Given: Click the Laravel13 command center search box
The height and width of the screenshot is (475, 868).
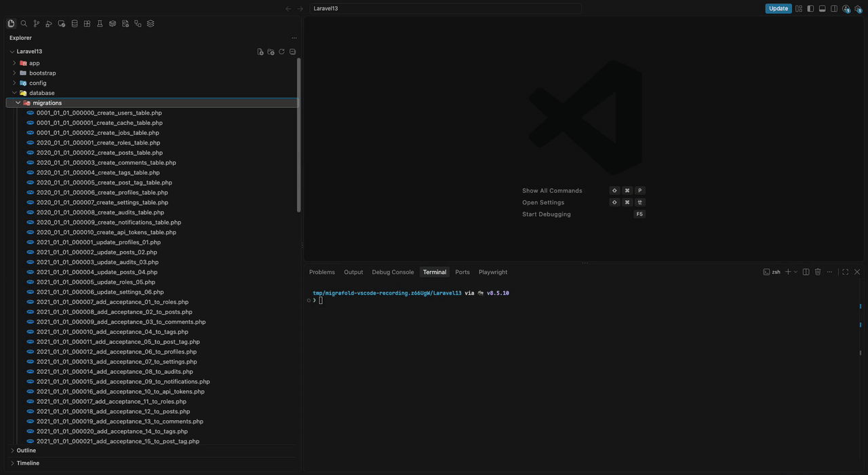Looking at the screenshot, I should coord(446,9).
